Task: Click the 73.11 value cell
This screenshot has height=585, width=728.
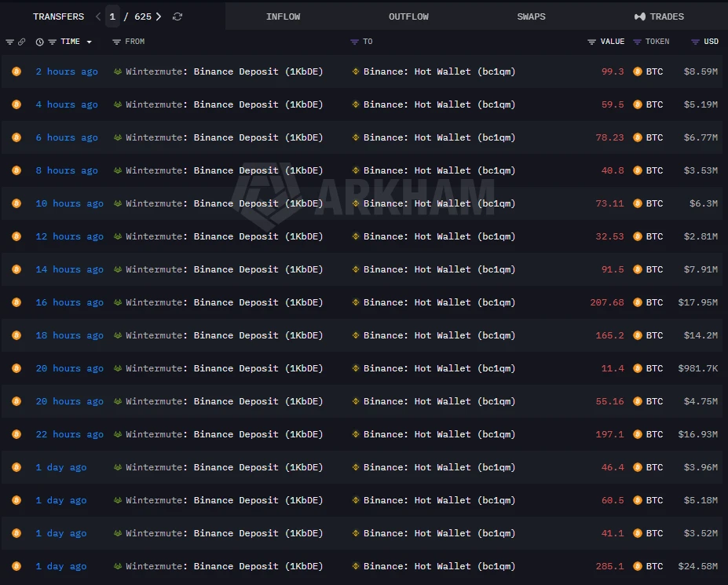Action: tap(609, 203)
